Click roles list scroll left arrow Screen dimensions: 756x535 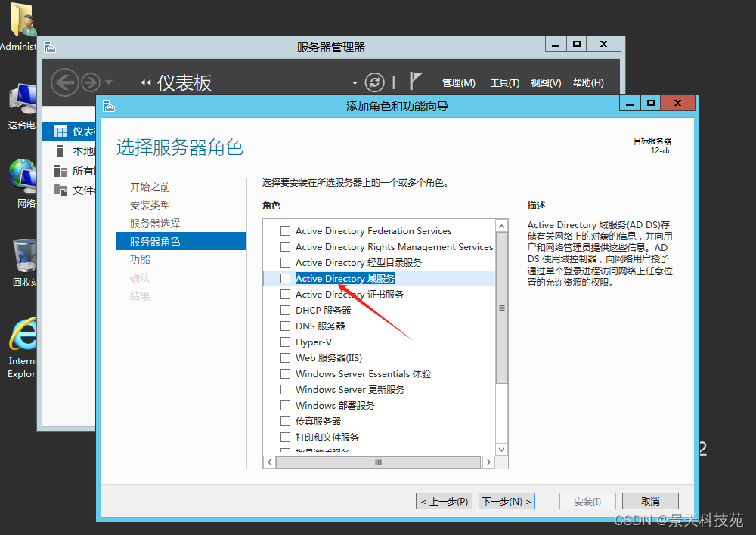pyautogui.click(x=270, y=462)
